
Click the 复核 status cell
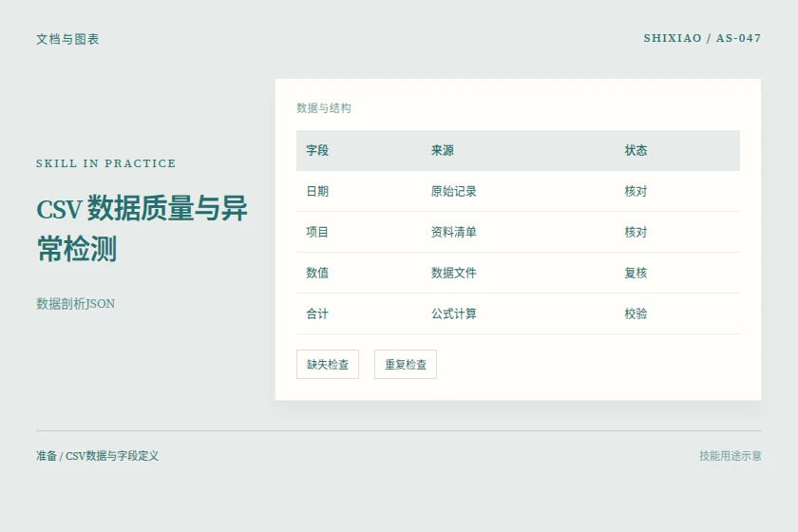tap(636, 273)
